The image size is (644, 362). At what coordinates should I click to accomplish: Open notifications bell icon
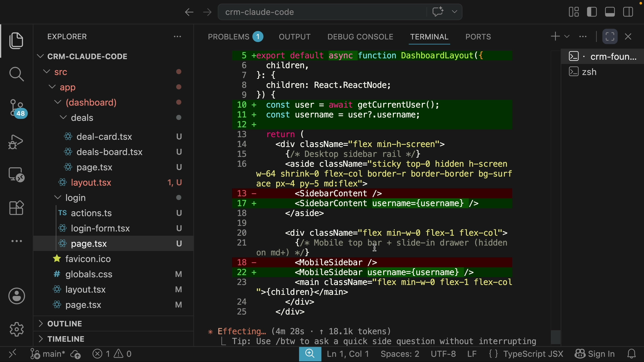click(x=632, y=354)
